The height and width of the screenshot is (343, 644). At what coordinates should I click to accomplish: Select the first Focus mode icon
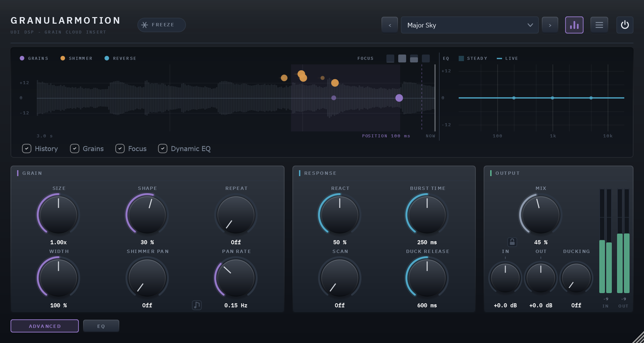390,58
